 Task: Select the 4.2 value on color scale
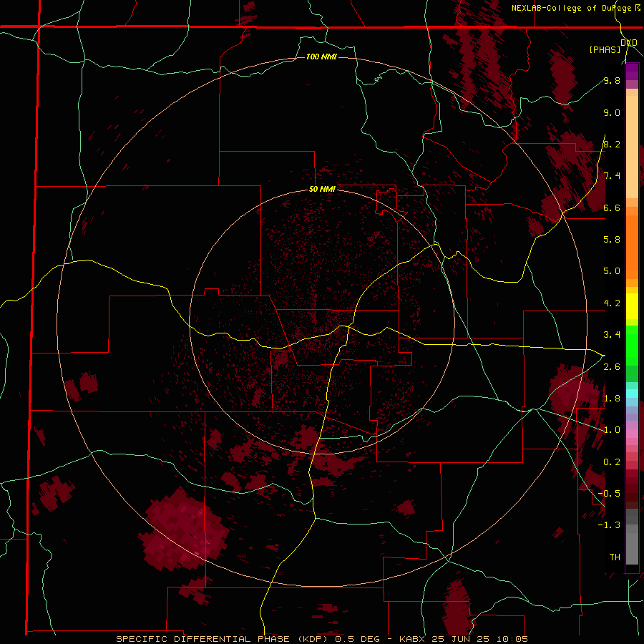click(x=612, y=303)
